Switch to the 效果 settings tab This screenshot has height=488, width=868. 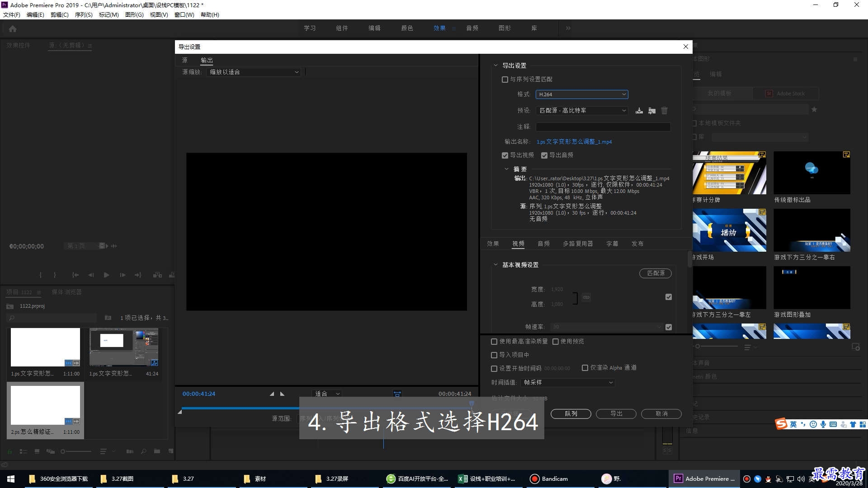493,244
